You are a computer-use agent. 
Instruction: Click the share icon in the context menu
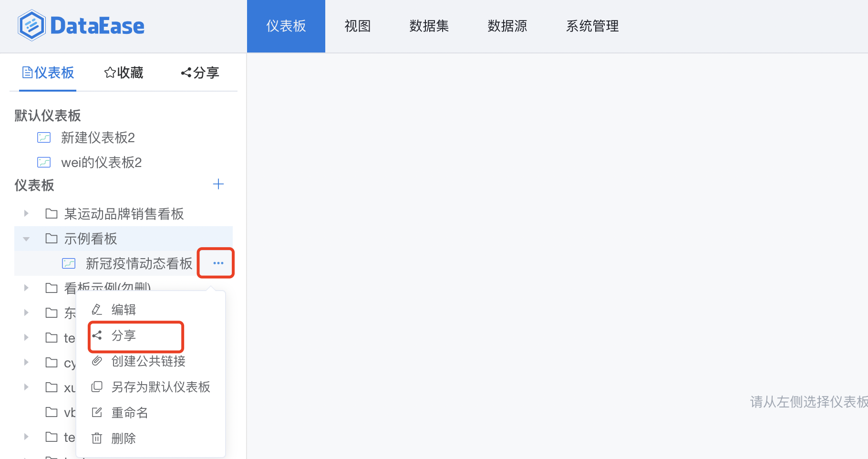coord(97,335)
